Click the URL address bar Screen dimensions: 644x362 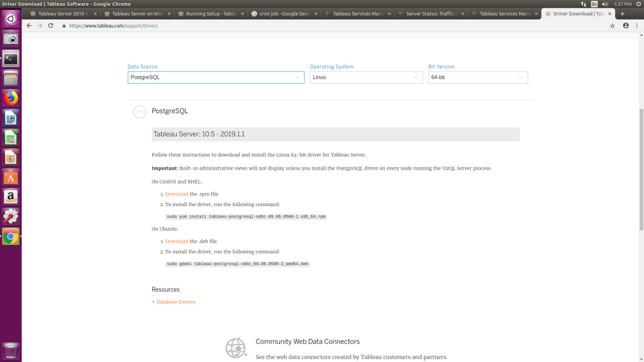(x=314, y=26)
